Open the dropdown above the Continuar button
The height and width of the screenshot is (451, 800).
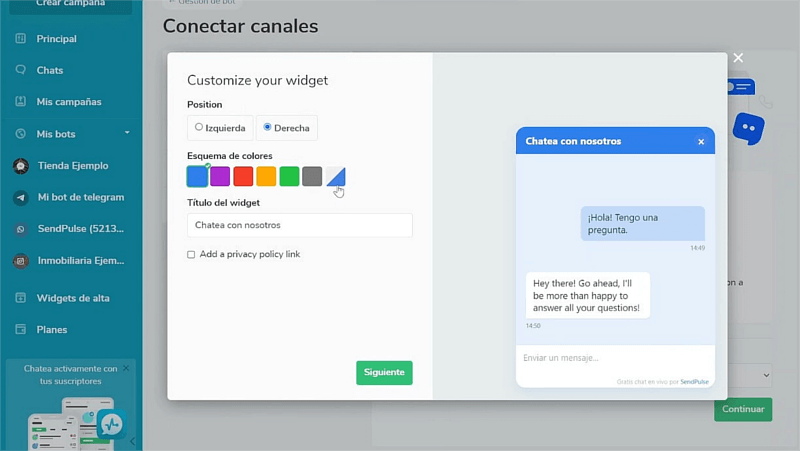pyautogui.click(x=765, y=376)
